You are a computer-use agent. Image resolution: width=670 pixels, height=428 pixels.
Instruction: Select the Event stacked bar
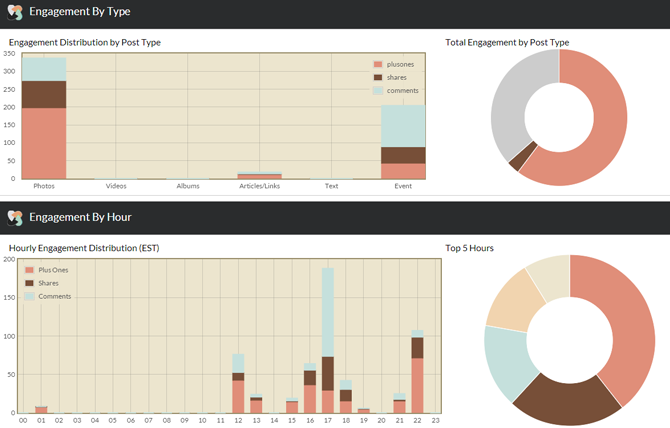coord(403,142)
